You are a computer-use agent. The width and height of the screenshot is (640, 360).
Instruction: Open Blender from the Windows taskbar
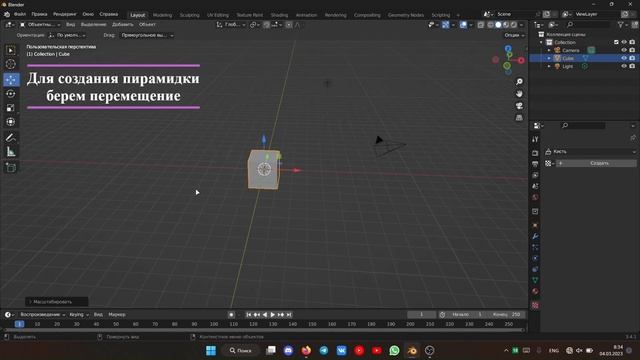tap(412, 351)
